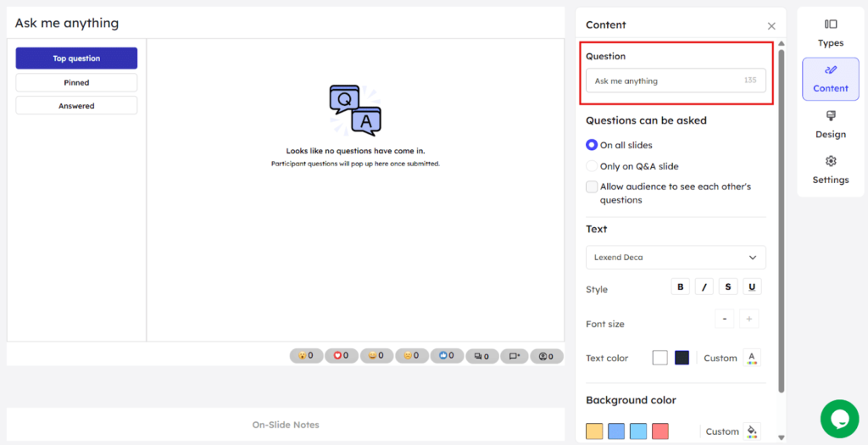Click the slide title 'Ask me anything'
This screenshot has width=868, height=445.
[x=66, y=23]
